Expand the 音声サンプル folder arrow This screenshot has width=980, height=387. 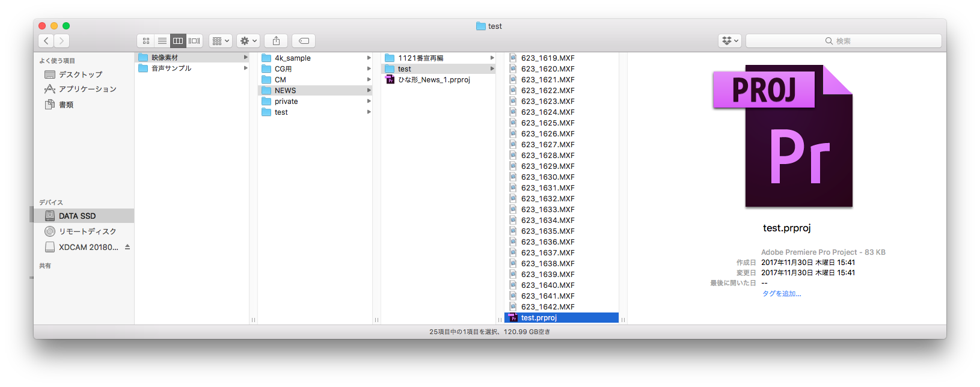tap(245, 69)
